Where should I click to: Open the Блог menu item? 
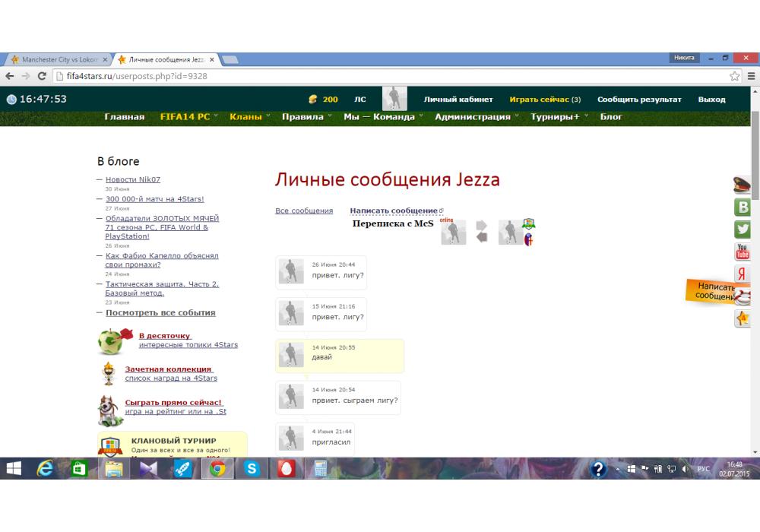tap(611, 117)
